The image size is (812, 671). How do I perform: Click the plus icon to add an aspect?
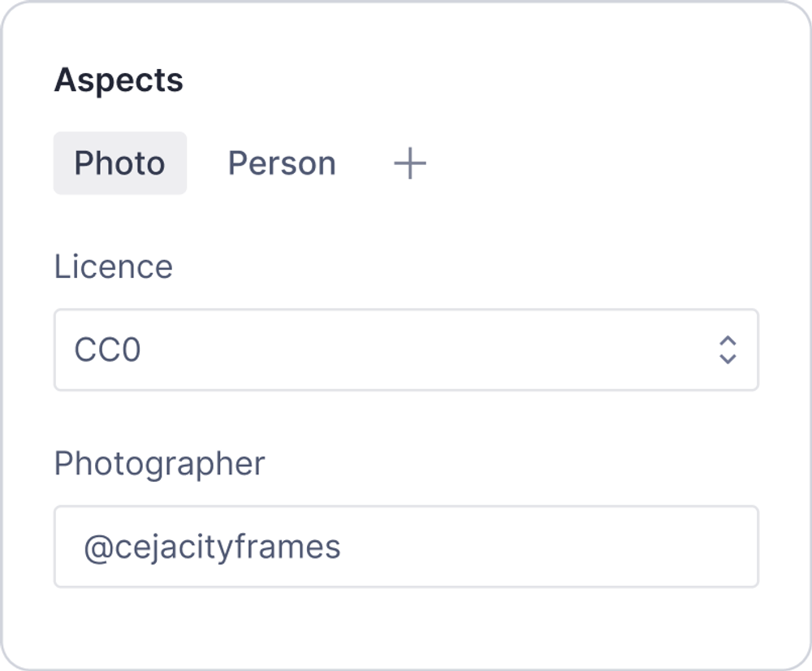pyautogui.click(x=410, y=164)
